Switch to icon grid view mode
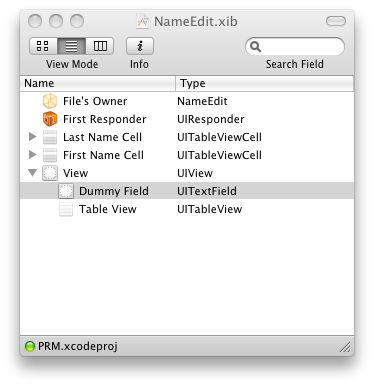This screenshot has height=386, width=374. pyautogui.click(x=43, y=46)
